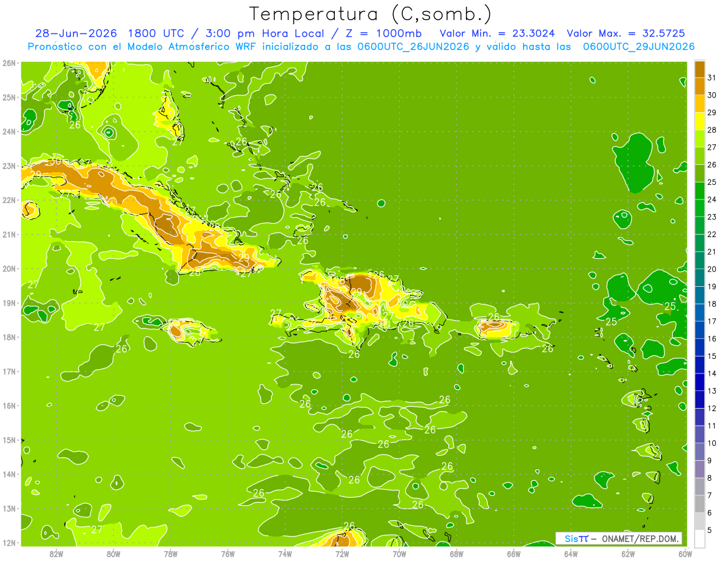Screen dimensions: 728x562
Task: Click the 20N latitude axis label
Action: pos(9,269)
